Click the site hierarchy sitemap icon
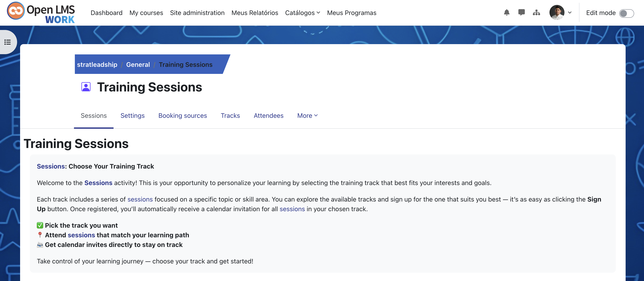644x281 pixels. click(536, 12)
